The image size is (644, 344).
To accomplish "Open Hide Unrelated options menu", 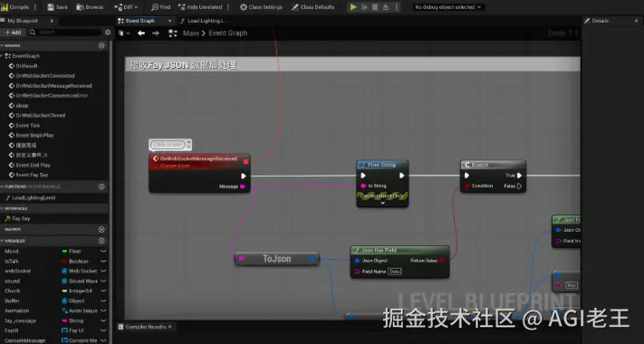I will (228, 7).
